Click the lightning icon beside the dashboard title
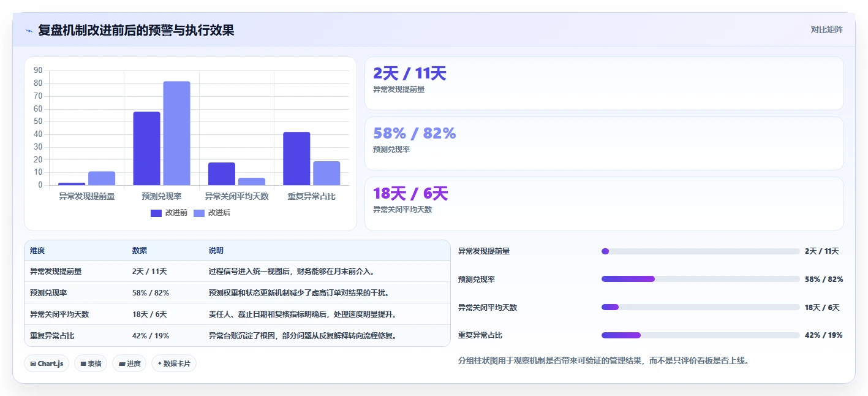This screenshot has width=868, height=396. coord(29,31)
